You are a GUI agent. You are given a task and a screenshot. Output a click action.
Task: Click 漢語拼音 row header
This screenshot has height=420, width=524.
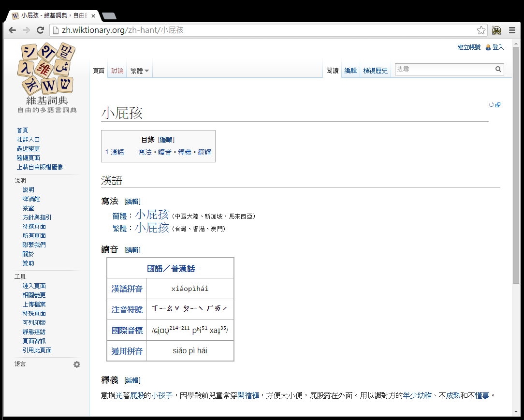(127, 289)
